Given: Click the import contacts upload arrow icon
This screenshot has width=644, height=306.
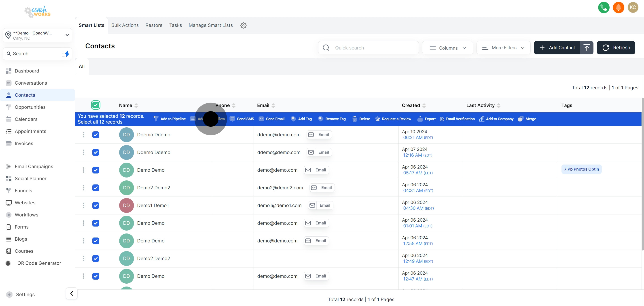Looking at the screenshot, I should [587, 47].
